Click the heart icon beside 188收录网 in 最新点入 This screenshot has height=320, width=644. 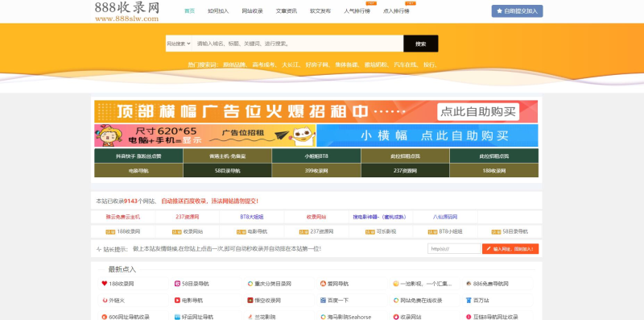(105, 284)
